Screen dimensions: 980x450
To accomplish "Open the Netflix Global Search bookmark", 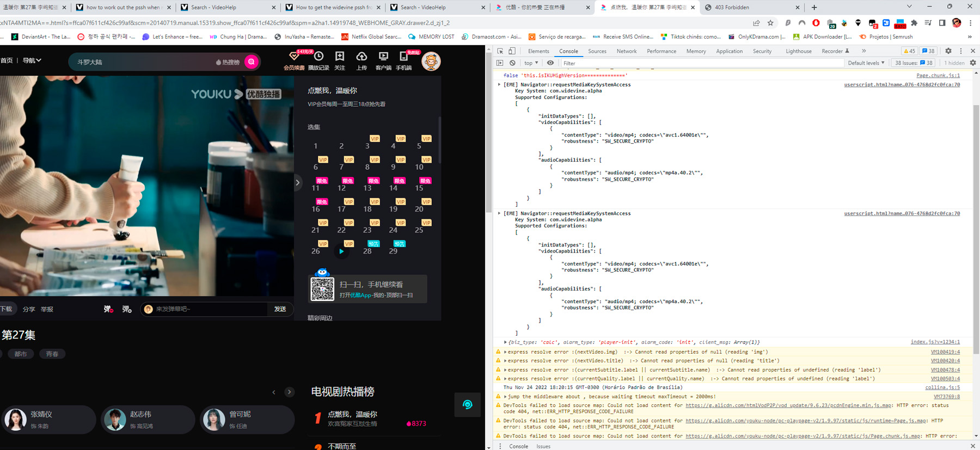I will pos(371,37).
